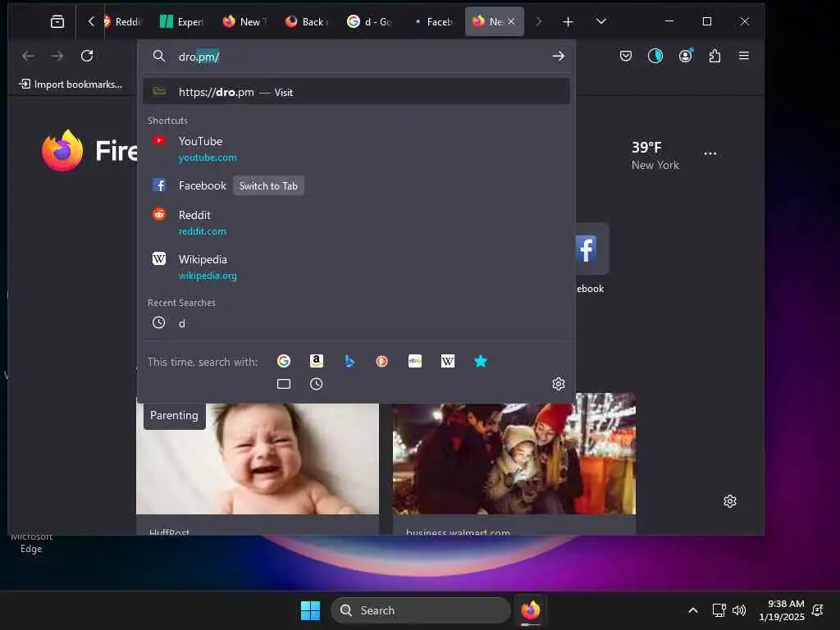
Task: Reload the current page
Action: pos(87,56)
